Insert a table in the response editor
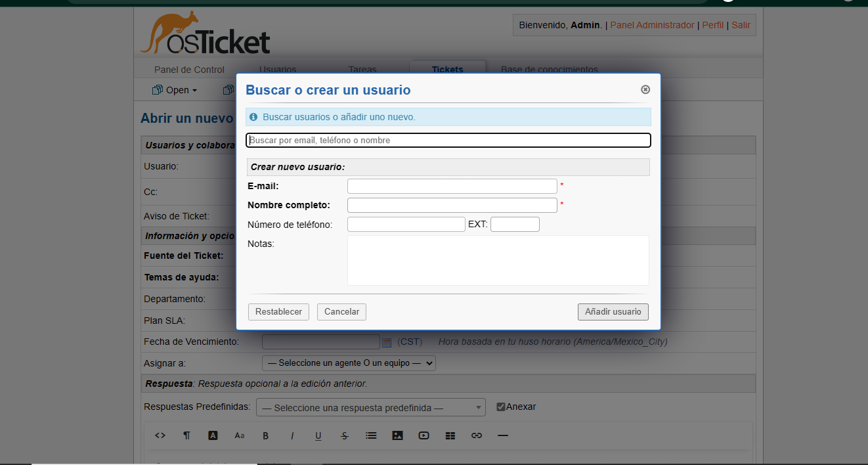Image resolution: width=868 pixels, height=465 pixels. tap(450, 435)
